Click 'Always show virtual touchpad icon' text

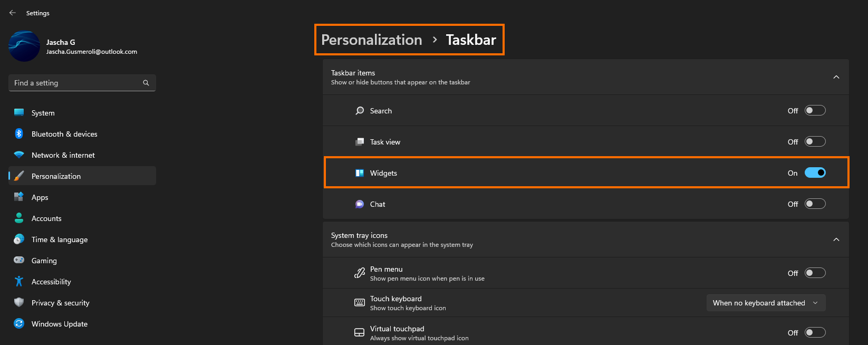419,338
